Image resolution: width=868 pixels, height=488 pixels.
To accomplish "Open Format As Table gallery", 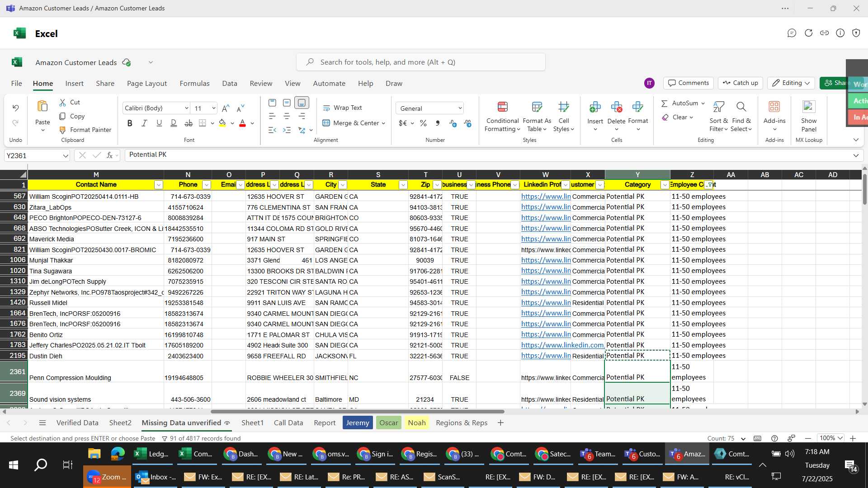I will pyautogui.click(x=537, y=117).
